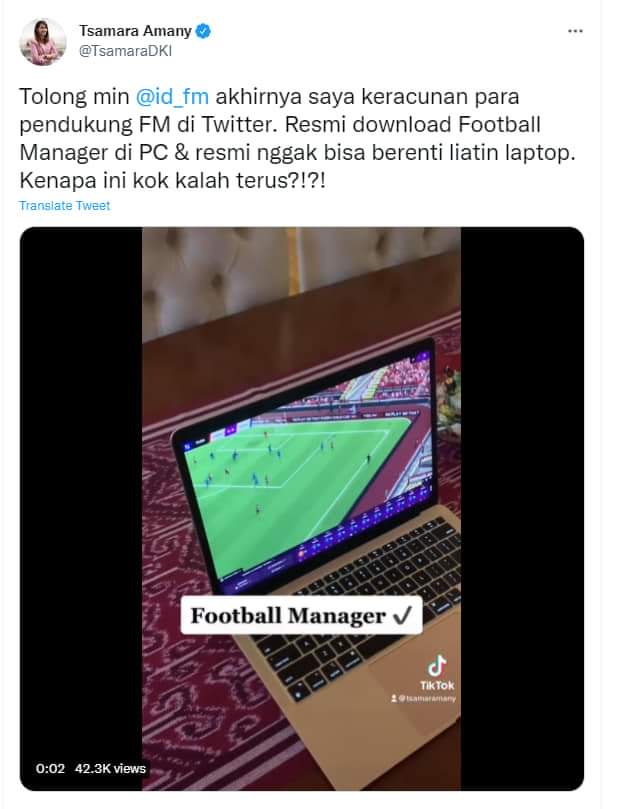Open the @id_fm mention
The image size is (619, 809).
[x=172, y=97]
